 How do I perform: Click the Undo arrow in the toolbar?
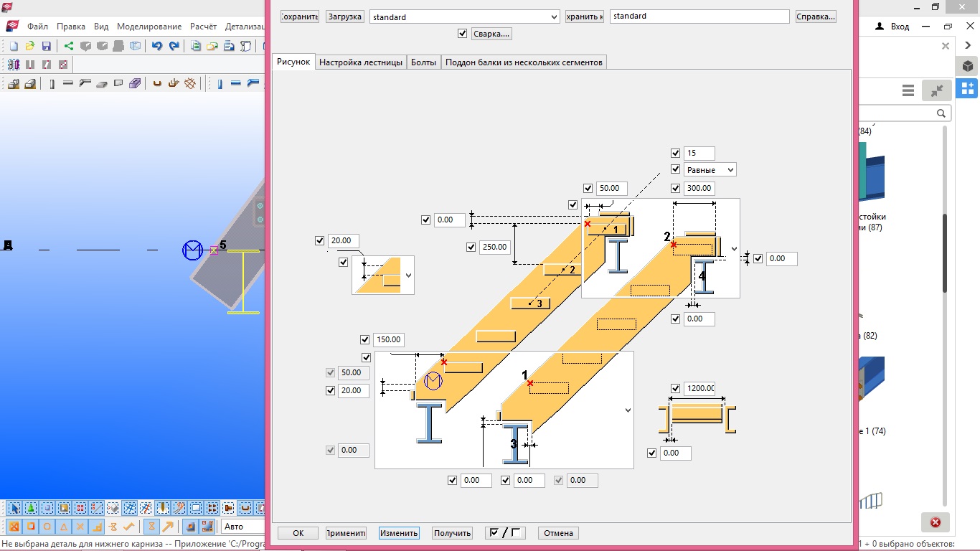tap(156, 46)
